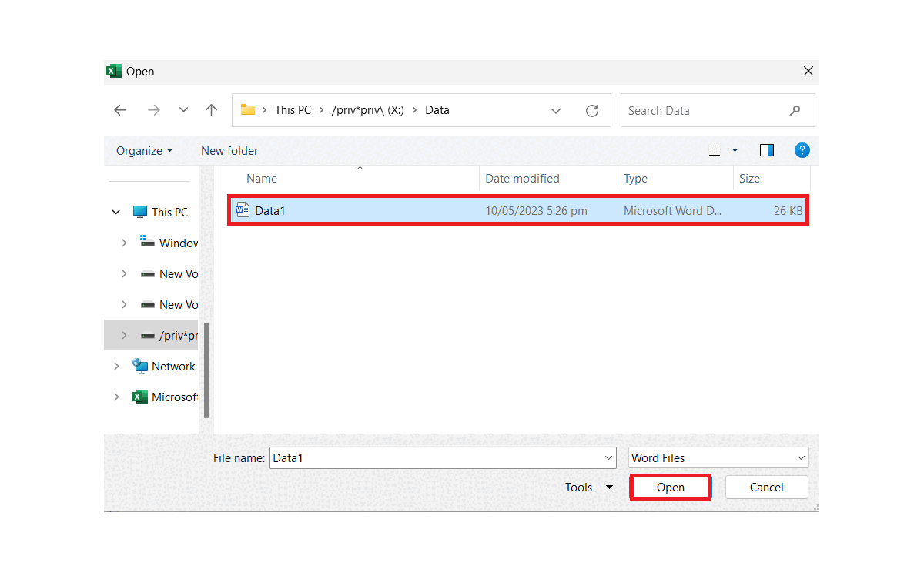Open the recent locations dropdown in address bar
This screenshot has height=573, width=924.
click(x=556, y=110)
